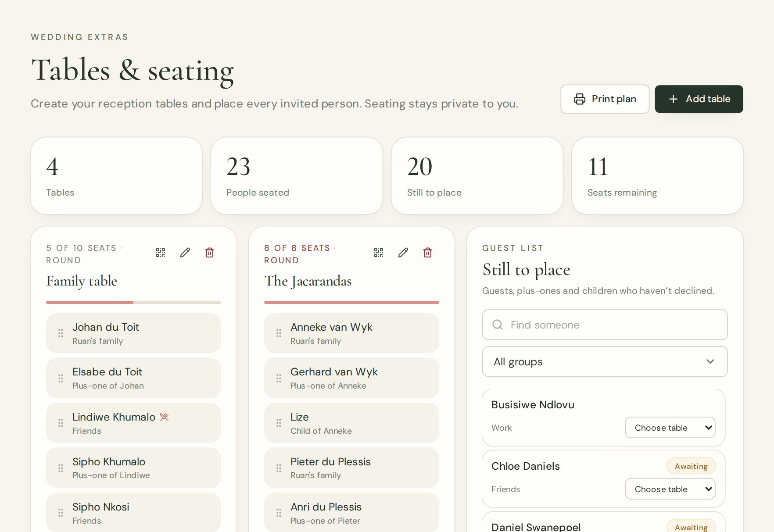
Task: Open QR code for Family table
Action: pos(161,253)
